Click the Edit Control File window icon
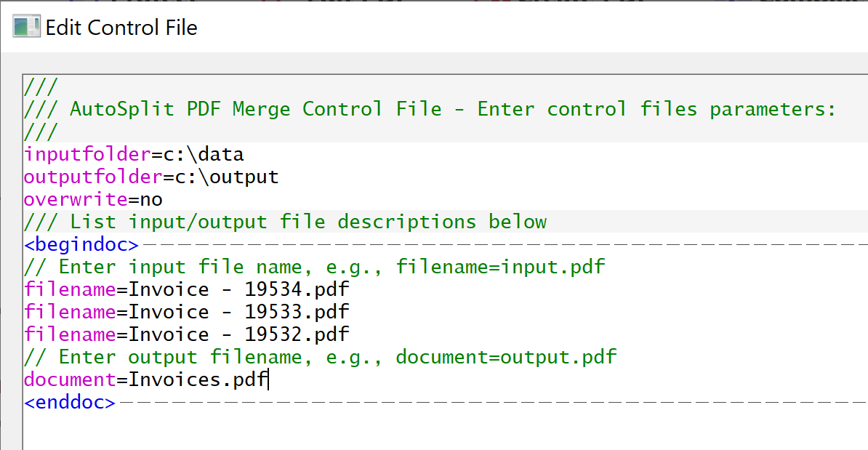This screenshot has height=450, width=868. 26,28
